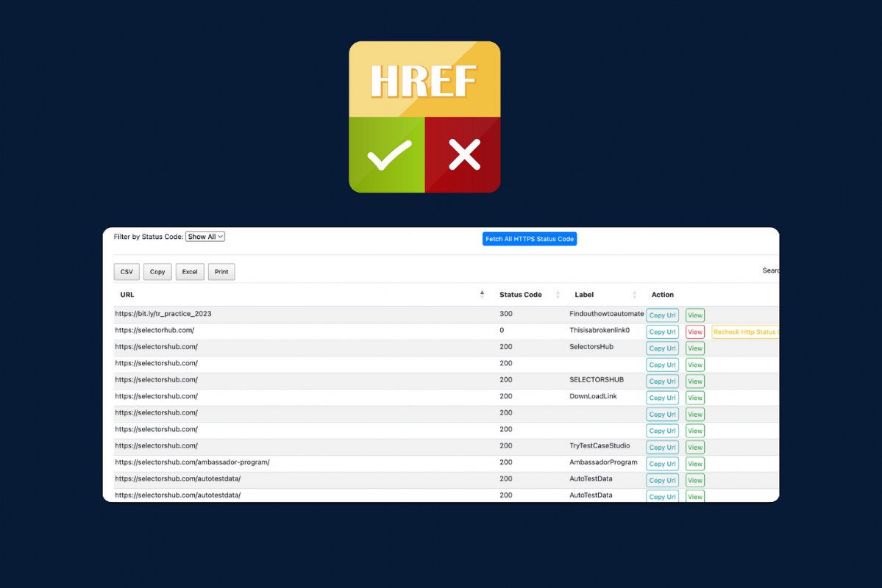882x588 pixels.
Task: View the TryTestCaseStudio row link
Action: [x=695, y=447]
